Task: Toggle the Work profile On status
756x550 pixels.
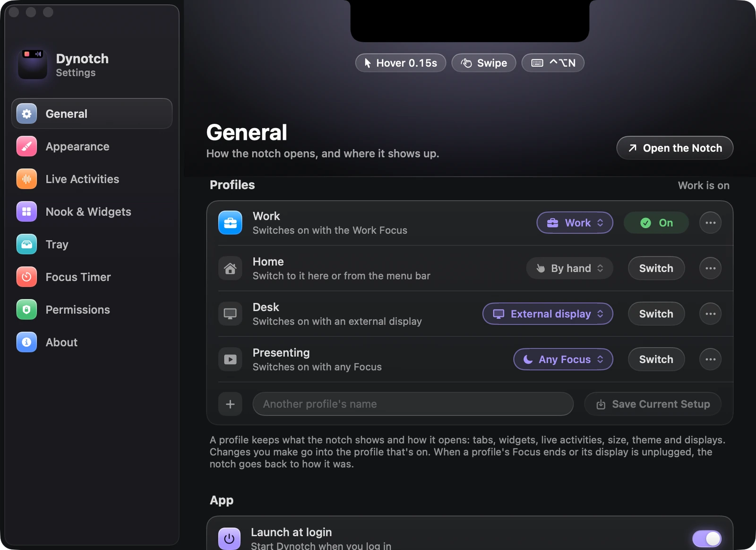Action: (656, 223)
